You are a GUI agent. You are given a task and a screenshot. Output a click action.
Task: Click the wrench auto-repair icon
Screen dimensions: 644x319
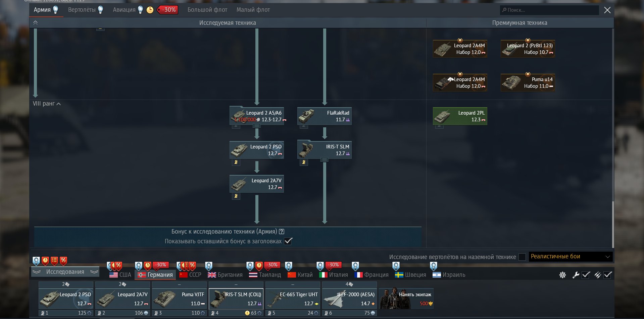(576, 275)
